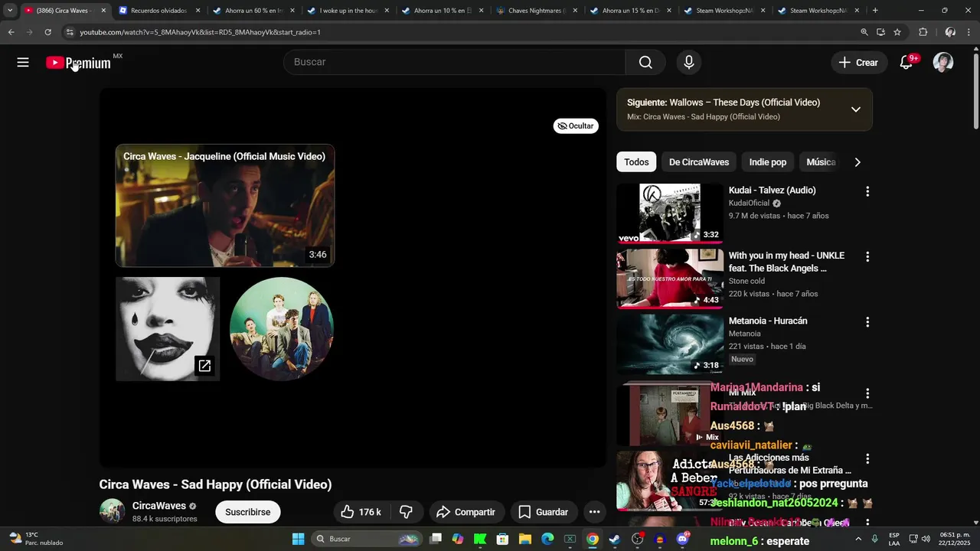980x551 pixels.
Task: Open Metanoia - Huracán thumbnail
Action: click(x=670, y=344)
